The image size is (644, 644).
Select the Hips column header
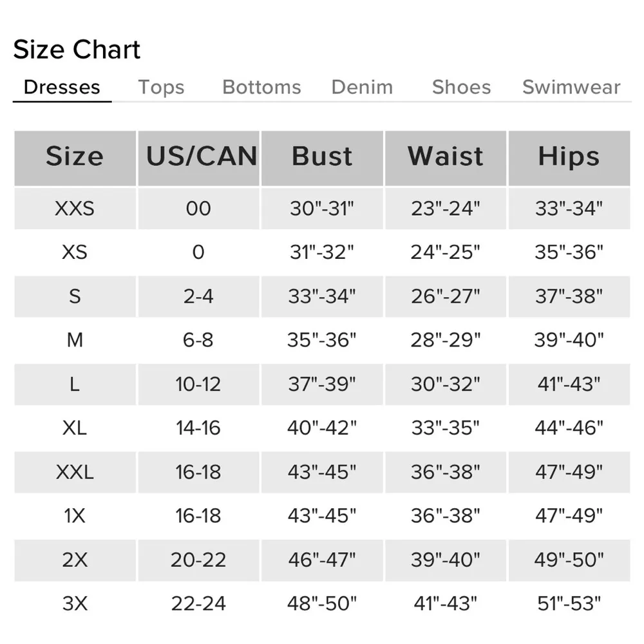tap(569, 157)
